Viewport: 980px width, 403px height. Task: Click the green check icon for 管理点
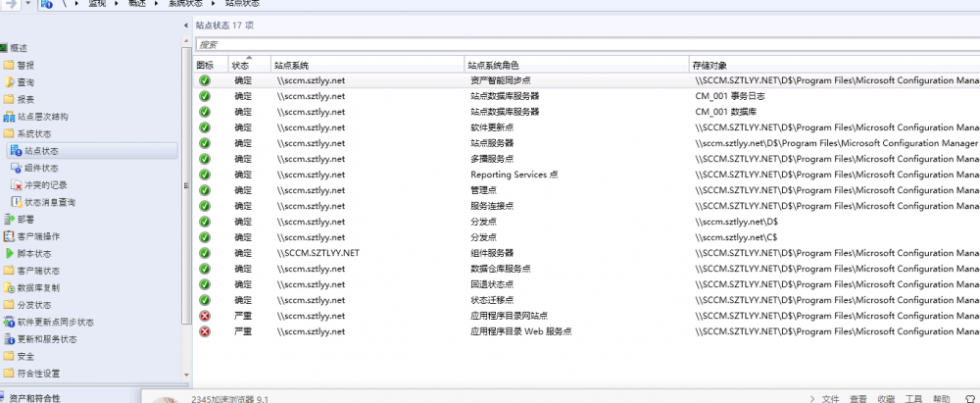(205, 190)
